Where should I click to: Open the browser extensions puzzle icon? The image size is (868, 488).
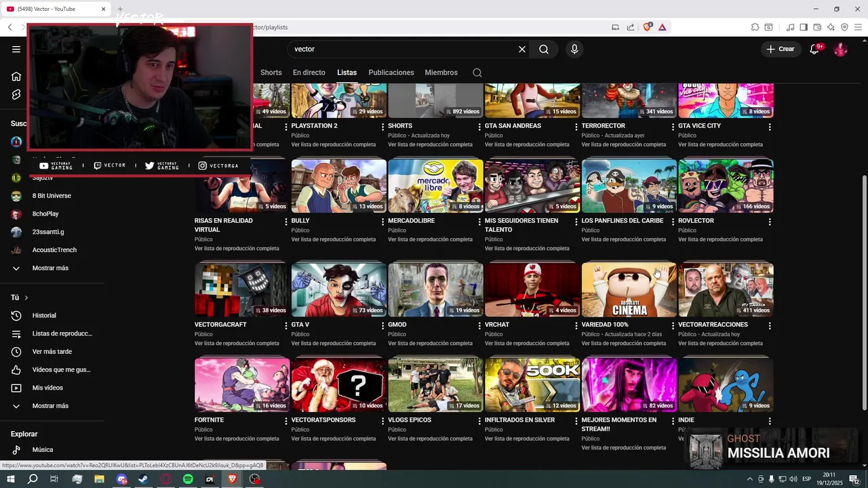pyautogui.click(x=755, y=27)
